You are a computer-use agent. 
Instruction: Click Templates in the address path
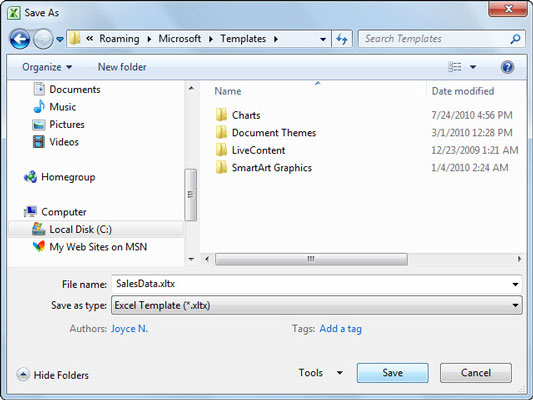pos(243,39)
